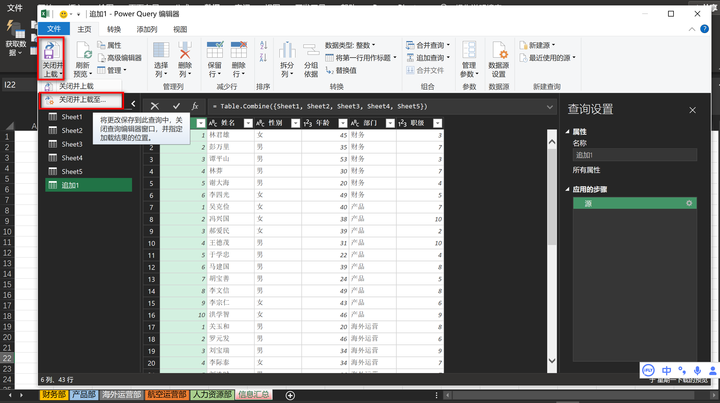Switch to Add Column (添加列) tab

click(147, 29)
